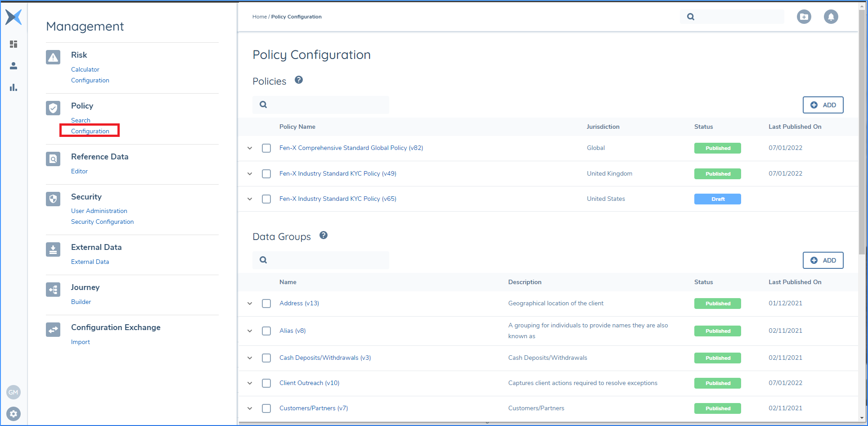This screenshot has height=426, width=868.
Task: Open the Customers/Partners (v7) link
Action: point(313,408)
